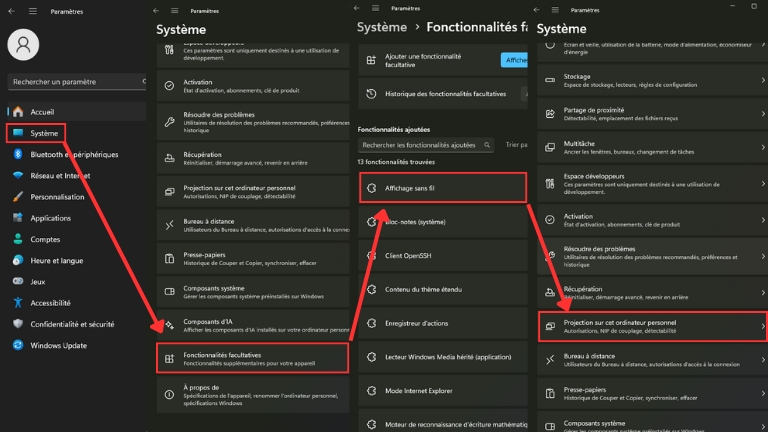
Task: Click Système in the breadcrumb path
Action: [x=382, y=27]
